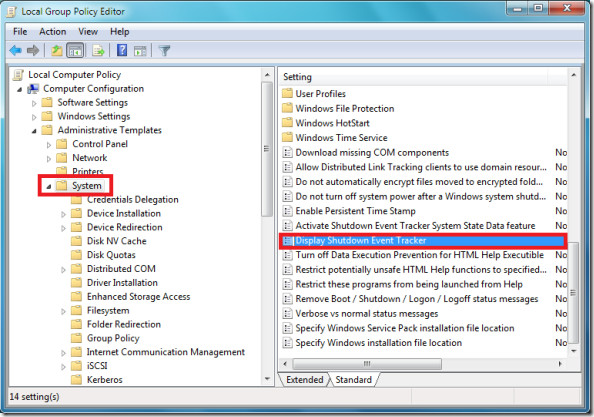The height and width of the screenshot is (417, 594).
Task: Expand the Internet Communication Management node
Action: tap(64, 353)
